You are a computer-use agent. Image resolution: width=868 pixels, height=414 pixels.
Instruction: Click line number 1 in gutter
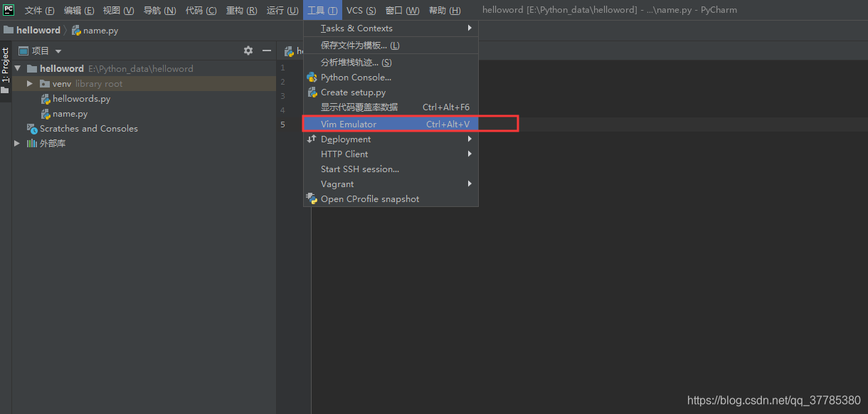coord(283,68)
